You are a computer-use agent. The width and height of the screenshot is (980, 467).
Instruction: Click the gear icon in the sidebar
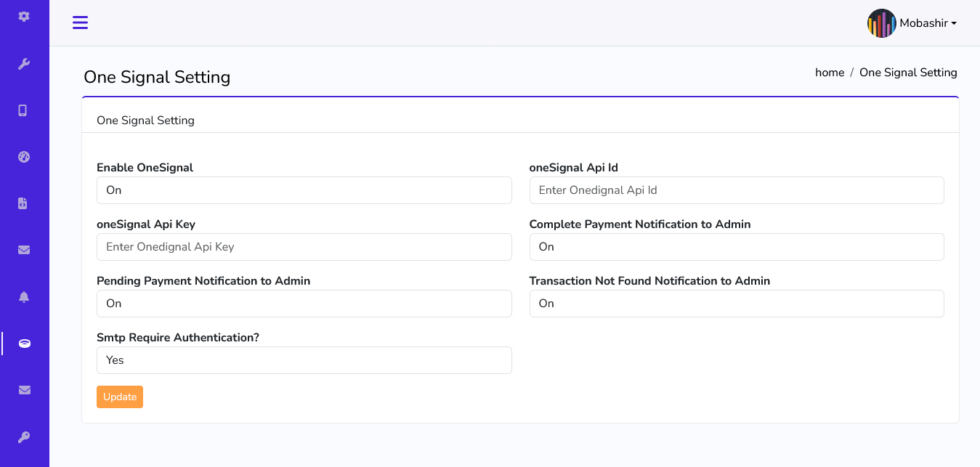(x=24, y=16)
